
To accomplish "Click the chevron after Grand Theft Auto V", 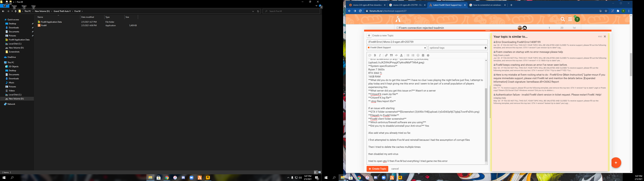I will pyautogui.click(x=72, y=11).
